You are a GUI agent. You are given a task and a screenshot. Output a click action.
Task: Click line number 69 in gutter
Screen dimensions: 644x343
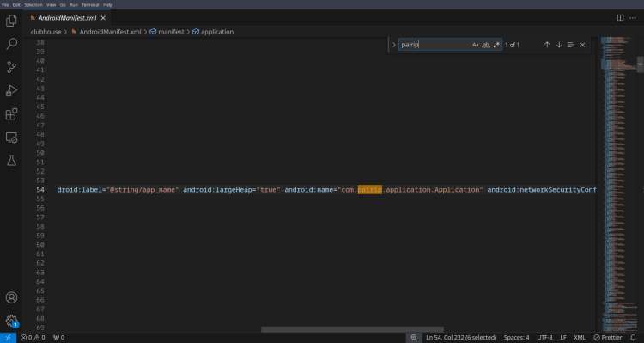click(x=39, y=328)
